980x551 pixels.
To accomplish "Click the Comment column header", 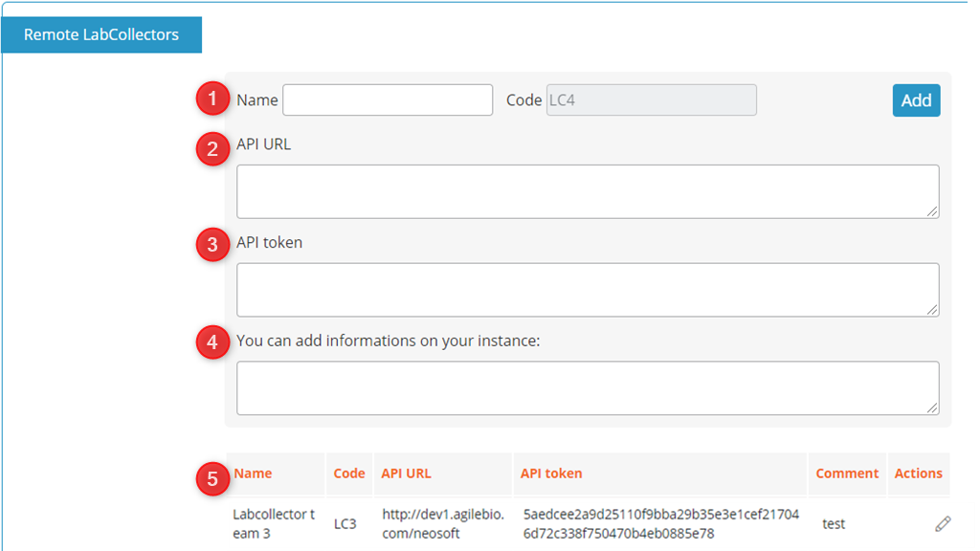I will click(847, 474).
